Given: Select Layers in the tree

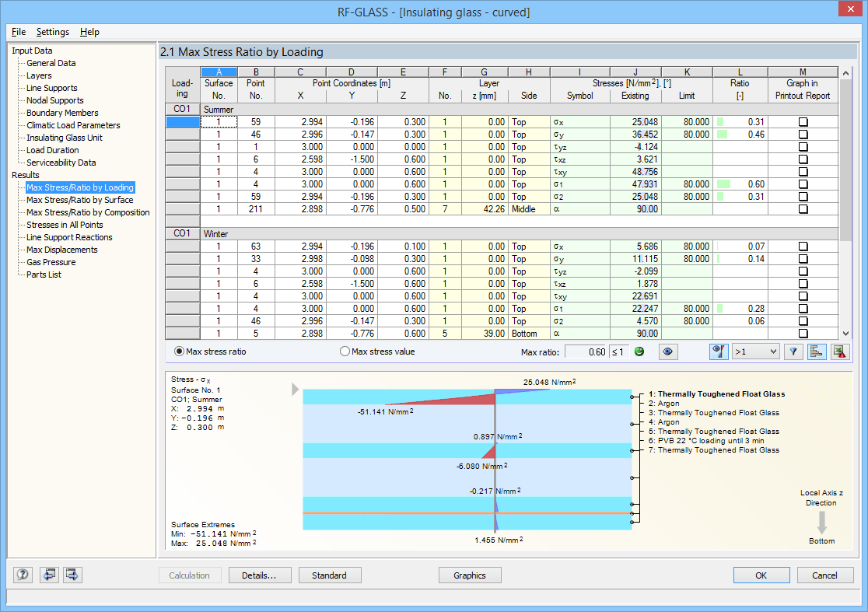Looking at the screenshot, I should click(x=39, y=75).
